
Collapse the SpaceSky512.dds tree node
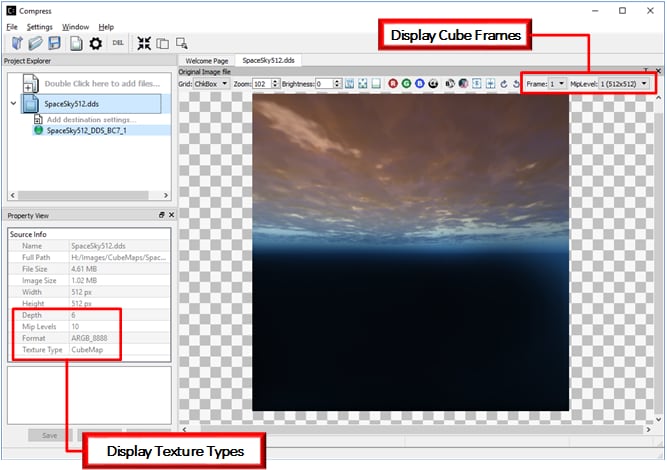pyautogui.click(x=13, y=103)
